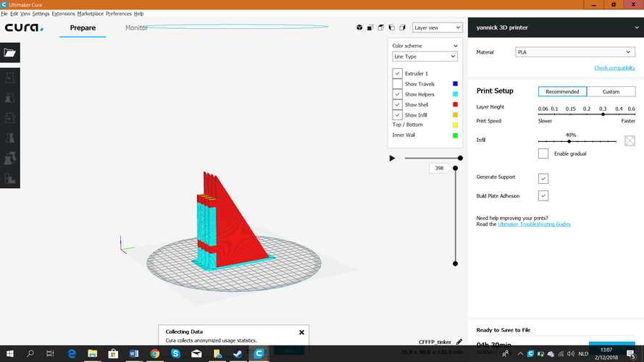644x362 pixels.
Task: Open the Extensions menu
Action: 63,14
